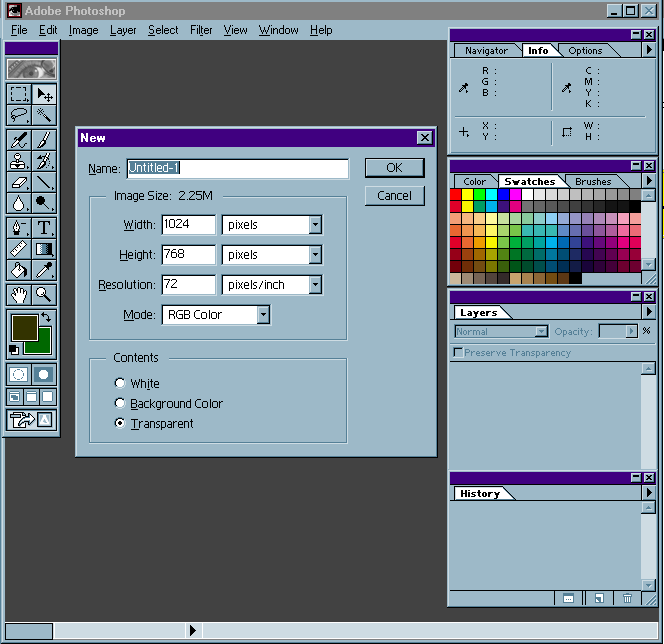Screen dimensions: 664x644
Task: Click History panel trash icon
Action: [628, 598]
